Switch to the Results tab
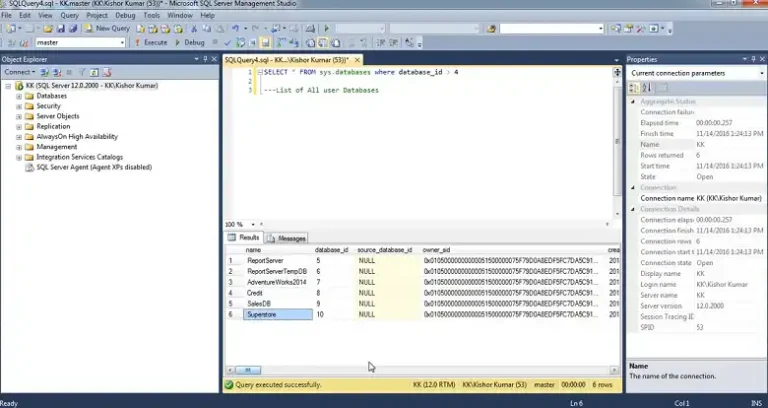 (244, 238)
